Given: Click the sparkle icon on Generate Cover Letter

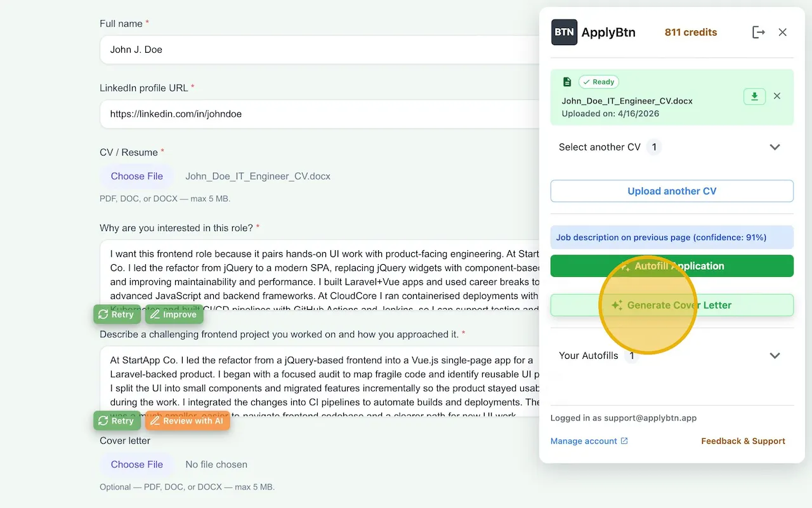Looking at the screenshot, I should tap(617, 305).
